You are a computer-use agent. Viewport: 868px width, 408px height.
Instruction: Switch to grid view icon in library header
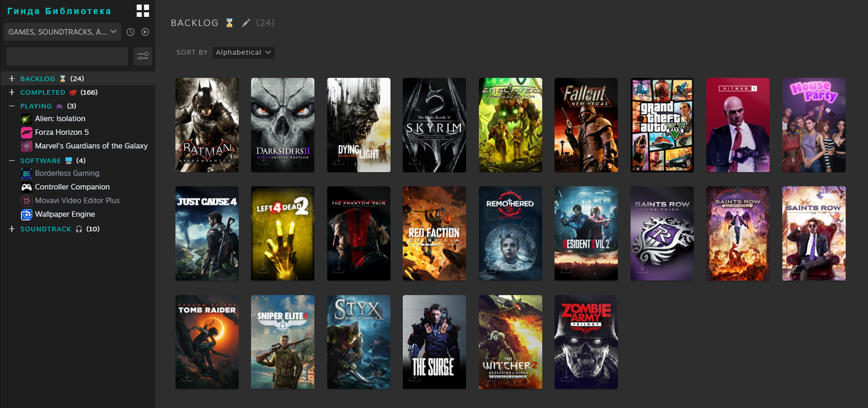point(142,11)
